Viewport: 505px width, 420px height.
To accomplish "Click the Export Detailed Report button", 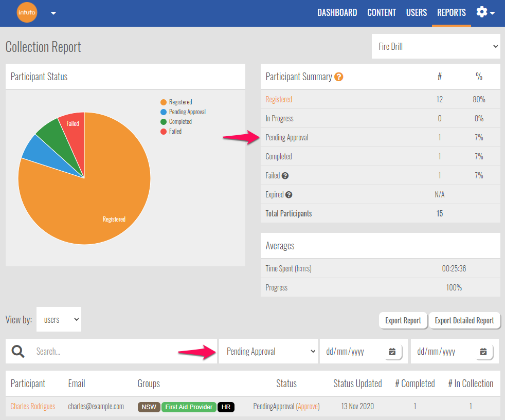I will point(464,320).
